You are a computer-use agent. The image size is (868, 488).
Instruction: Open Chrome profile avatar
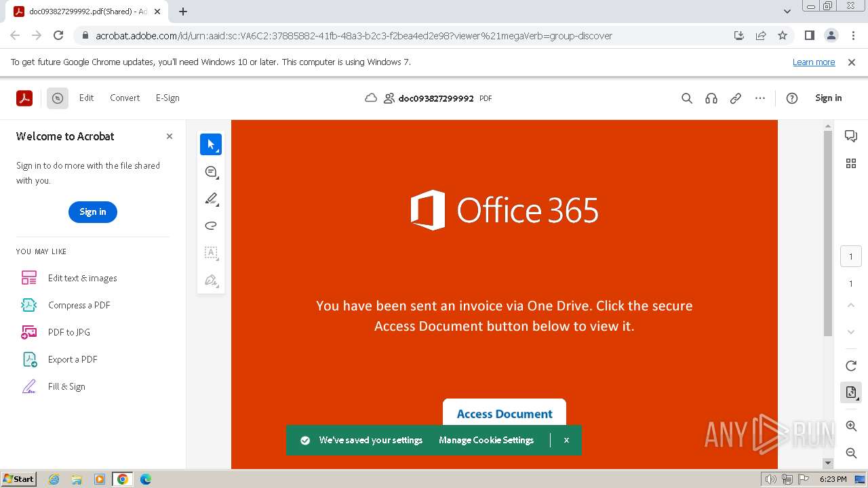831,35
